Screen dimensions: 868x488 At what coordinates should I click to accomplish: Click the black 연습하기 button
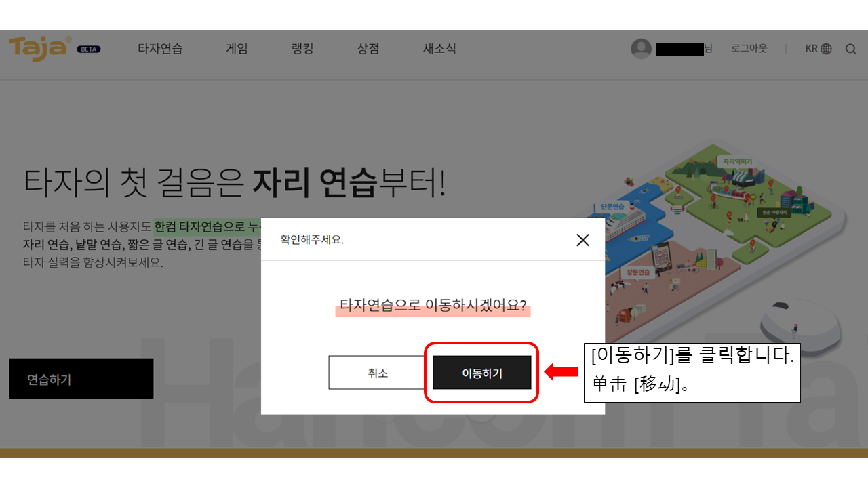81,379
